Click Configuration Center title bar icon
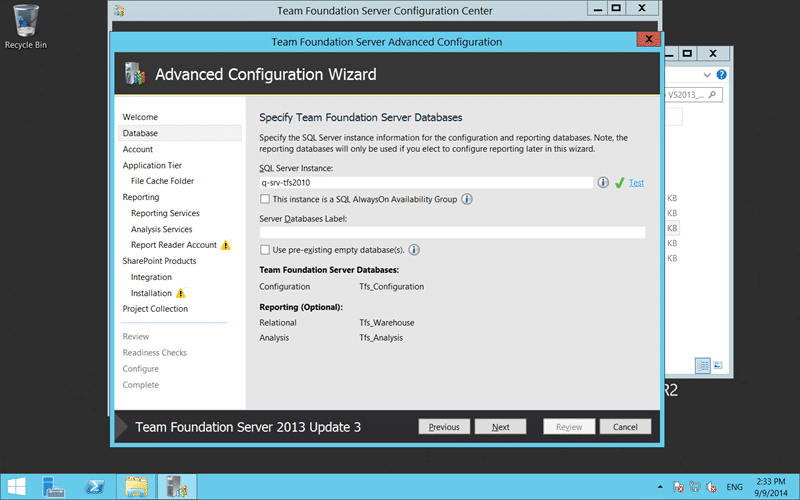800x500 pixels. pos(119,10)
